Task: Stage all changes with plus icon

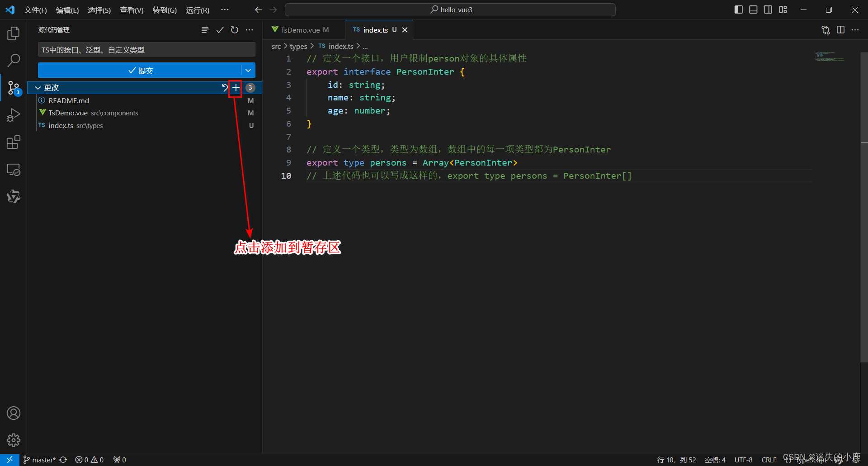Action: 236,88
